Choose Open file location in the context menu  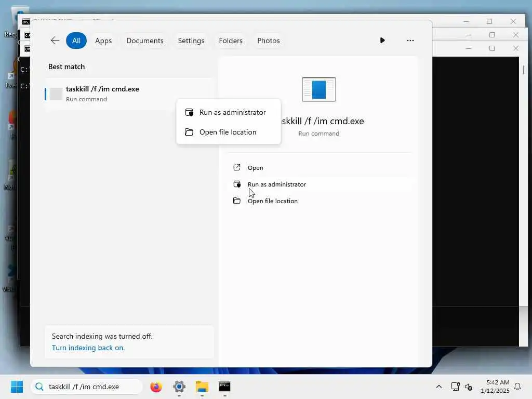tap(229, 132)
